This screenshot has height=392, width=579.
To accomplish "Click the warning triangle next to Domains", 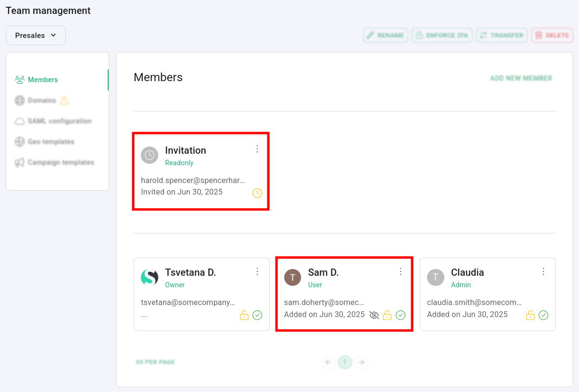I will pos(64,100).
